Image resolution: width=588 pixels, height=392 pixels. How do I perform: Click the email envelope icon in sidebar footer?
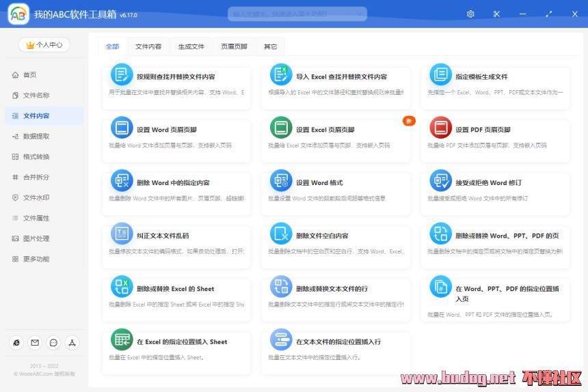pyautogui.click(x=35, y=343)
